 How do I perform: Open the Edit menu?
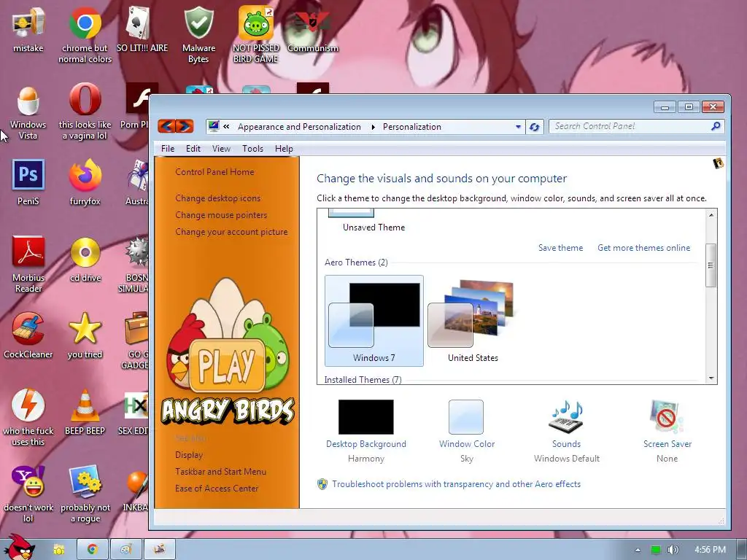click(193, 149)
